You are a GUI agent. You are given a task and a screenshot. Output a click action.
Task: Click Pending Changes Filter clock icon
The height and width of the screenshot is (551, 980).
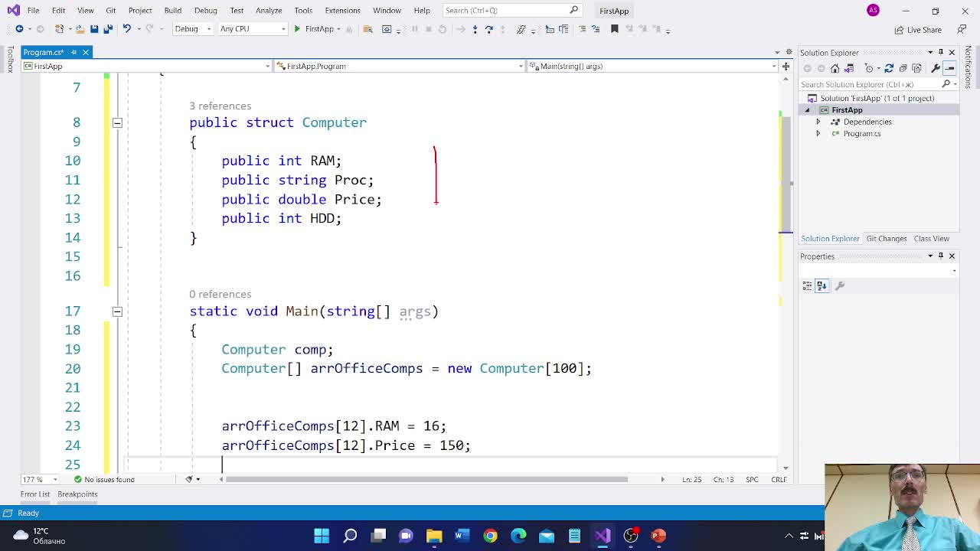pyautogui.click(x=869, y=68)
